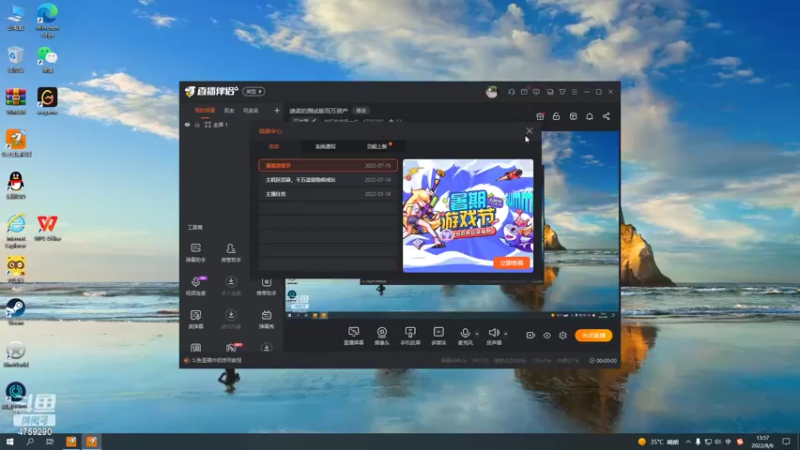Open Task View on taskbar
This screenshot has width=800, height=450.
pyautogui.click(x=49, y=442)
